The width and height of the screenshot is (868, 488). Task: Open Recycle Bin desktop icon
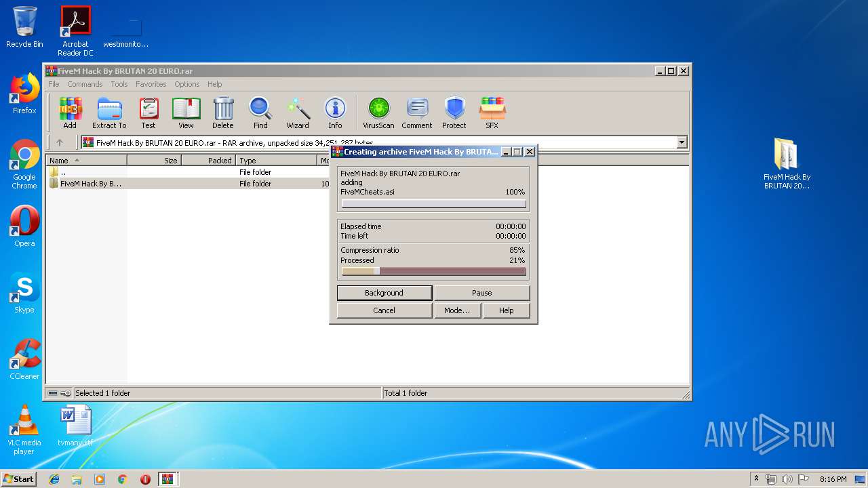pos(24,27)
